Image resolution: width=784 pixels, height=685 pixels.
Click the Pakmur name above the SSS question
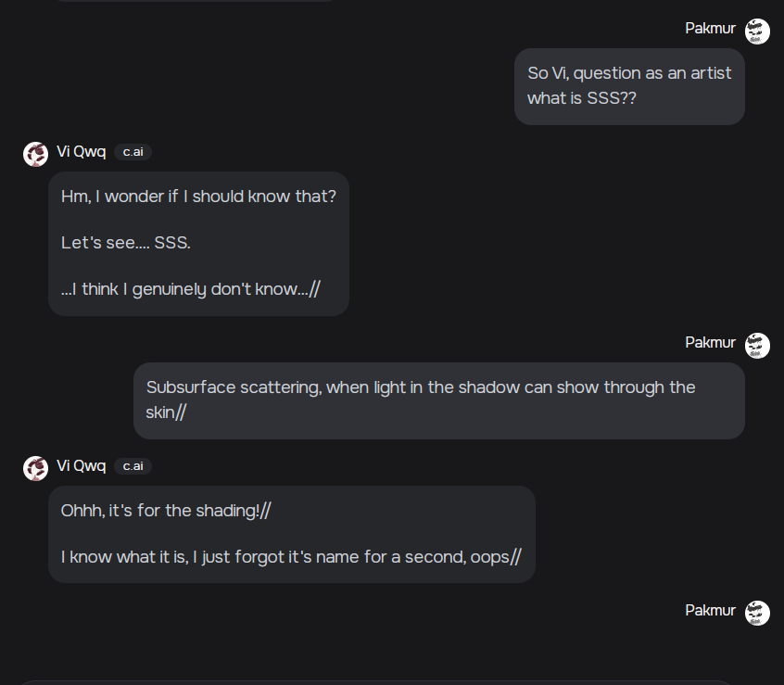pyautogui.click(x=710, y=29)
